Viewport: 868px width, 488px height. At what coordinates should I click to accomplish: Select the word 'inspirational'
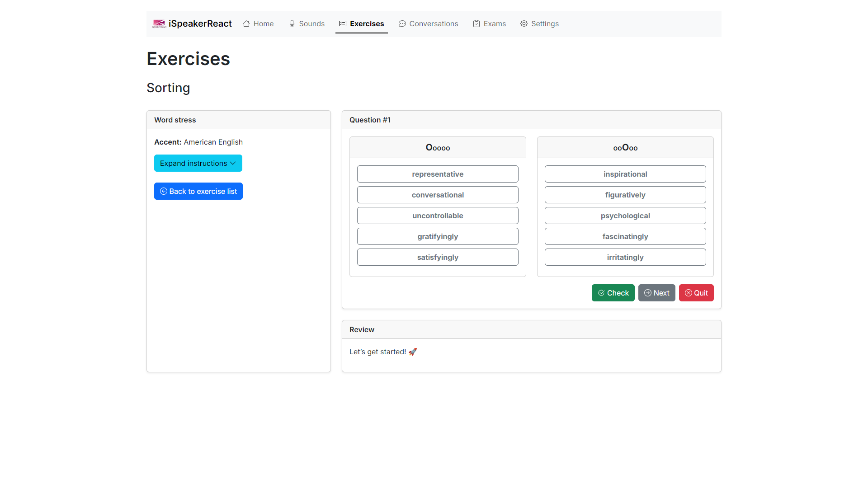click(x=625, y=174)
